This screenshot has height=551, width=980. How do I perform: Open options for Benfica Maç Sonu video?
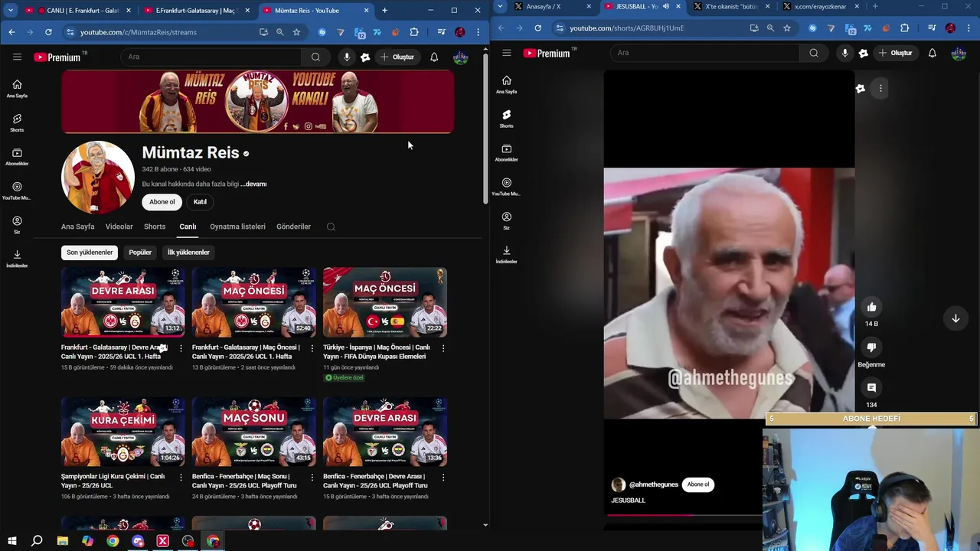[x=312, y=478]
